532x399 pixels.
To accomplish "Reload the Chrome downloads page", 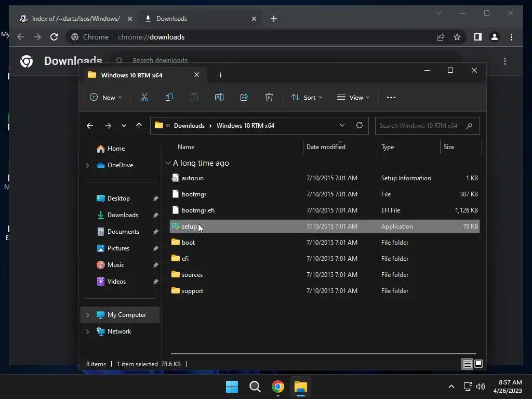I will tap(54, 37).
